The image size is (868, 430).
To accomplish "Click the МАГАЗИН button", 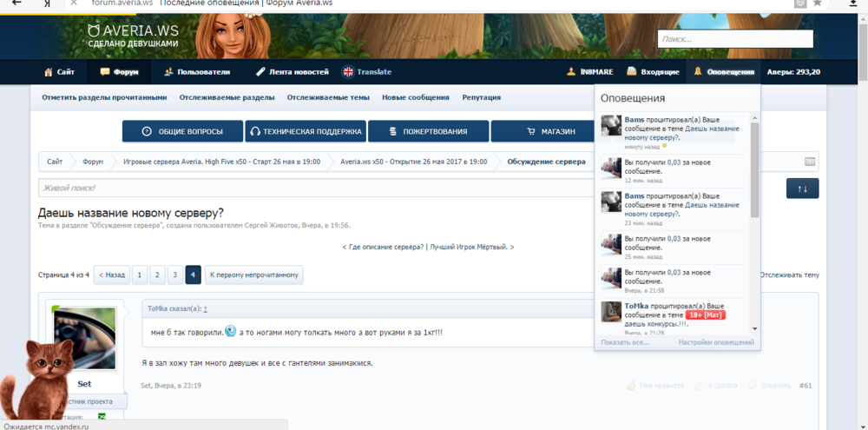I will (x=542, y=131).
